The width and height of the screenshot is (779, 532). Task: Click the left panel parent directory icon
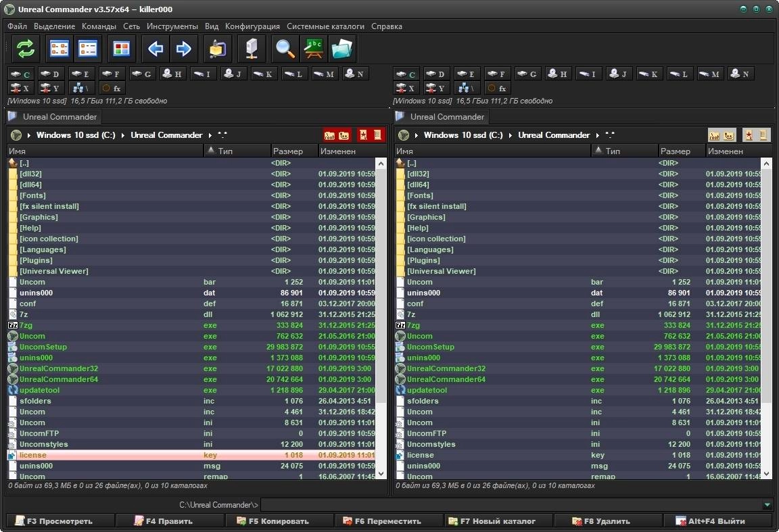tap(344, 135)
